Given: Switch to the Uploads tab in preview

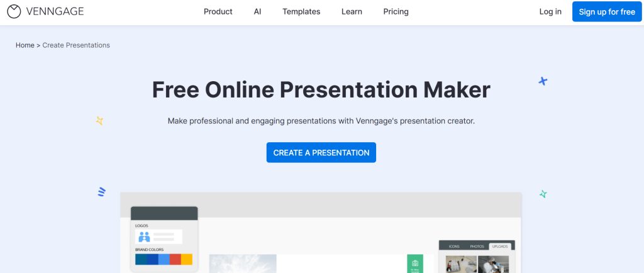Looking at the screenshot, I should tap(501, 247).
